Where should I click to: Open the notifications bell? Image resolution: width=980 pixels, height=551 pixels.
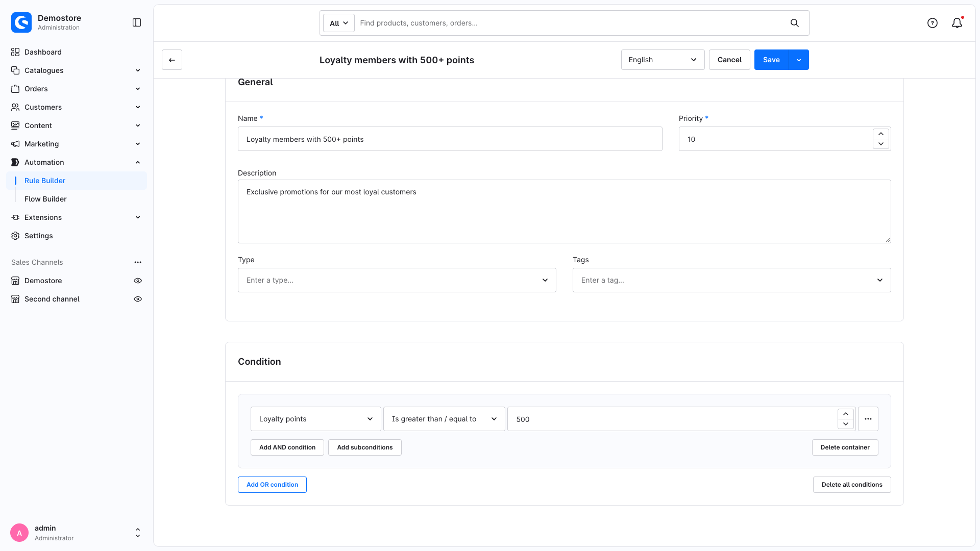[957, 23]
